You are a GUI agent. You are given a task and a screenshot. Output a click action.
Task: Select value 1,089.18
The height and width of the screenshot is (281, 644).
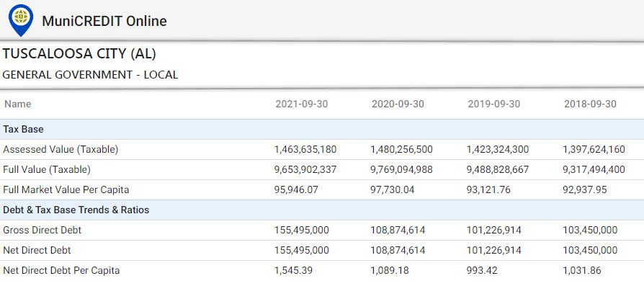[x=390, y=270]
